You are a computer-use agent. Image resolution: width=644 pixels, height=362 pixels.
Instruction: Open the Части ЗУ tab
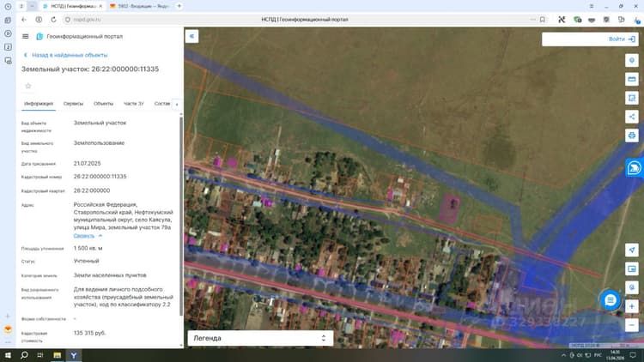coord(133,104)
